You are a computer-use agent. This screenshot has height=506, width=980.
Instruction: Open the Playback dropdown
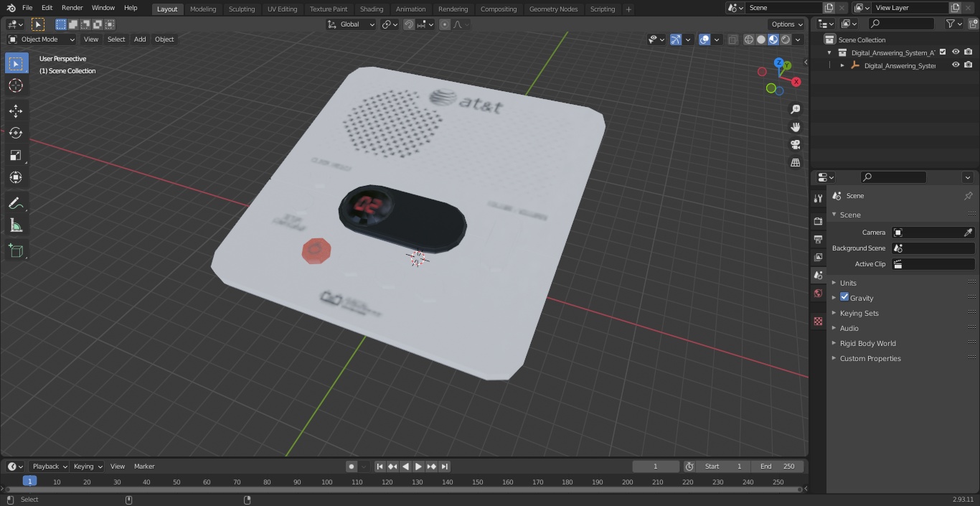(x=50, y=467)
